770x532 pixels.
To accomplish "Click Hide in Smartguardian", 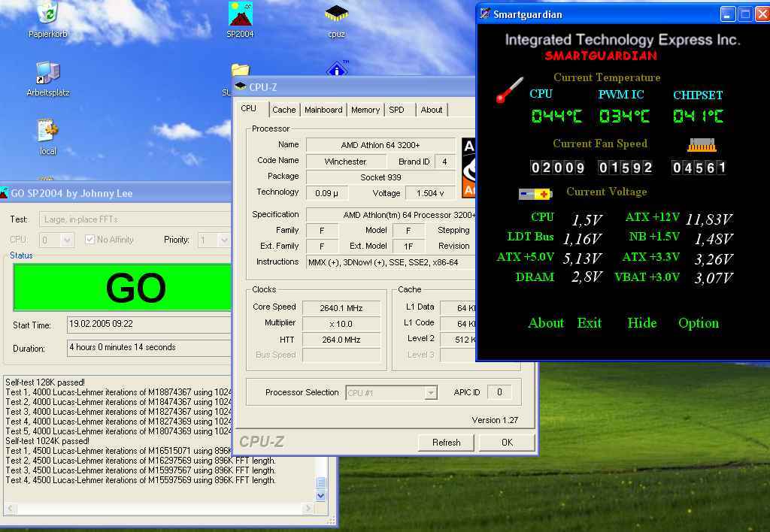I will tap(642, 323).
